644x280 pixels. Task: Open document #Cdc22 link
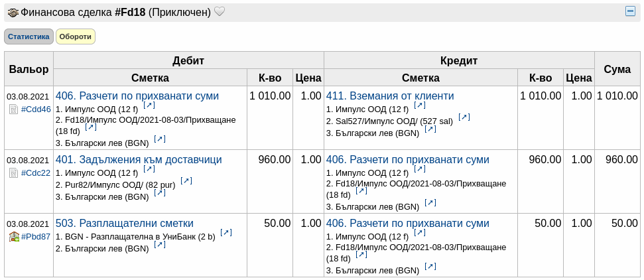pyautogui.click(x=36, y=173)
